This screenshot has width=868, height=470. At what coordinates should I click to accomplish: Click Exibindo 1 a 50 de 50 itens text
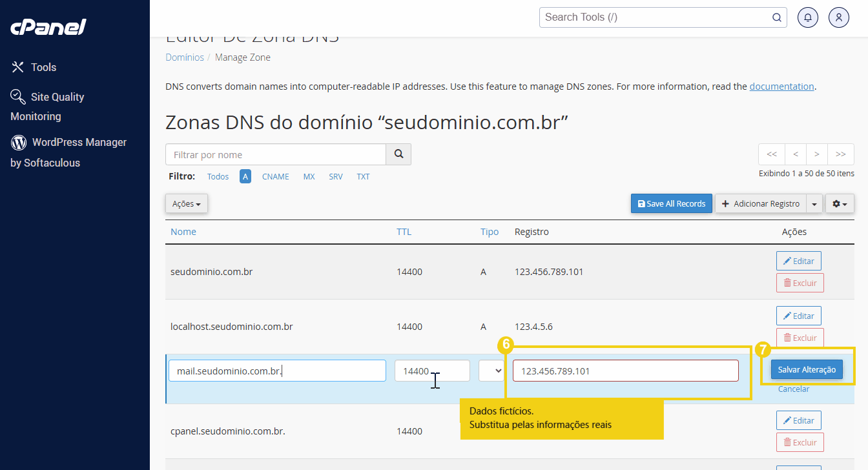[x=807, y=174]
